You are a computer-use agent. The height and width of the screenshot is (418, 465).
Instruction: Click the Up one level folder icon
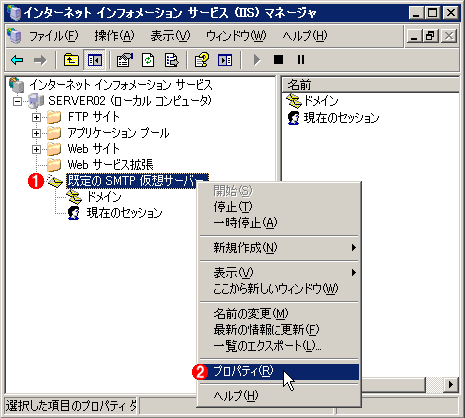click(x=71, y=60)
